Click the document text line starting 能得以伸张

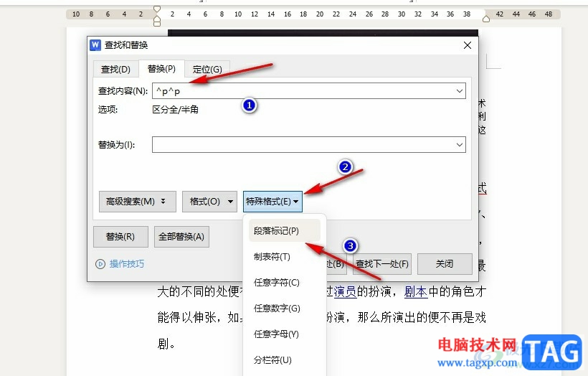point(321,317)
